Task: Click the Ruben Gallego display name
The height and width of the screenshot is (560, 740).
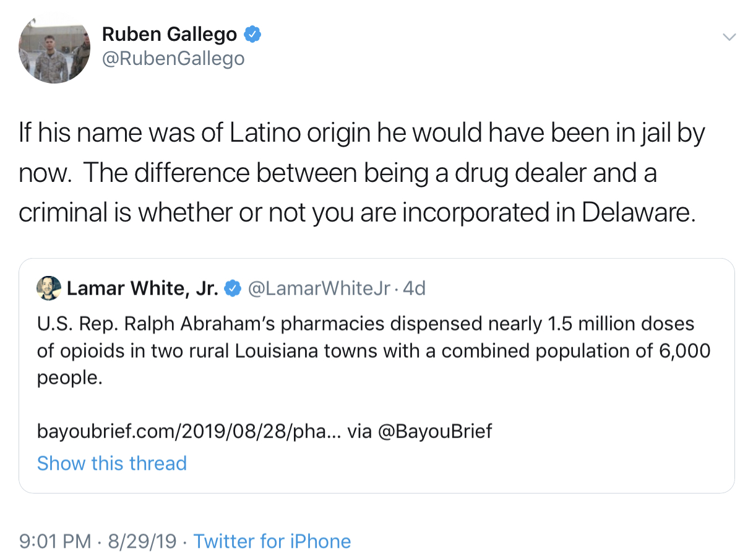Action: pyautogui.click(x=169, y=35)
